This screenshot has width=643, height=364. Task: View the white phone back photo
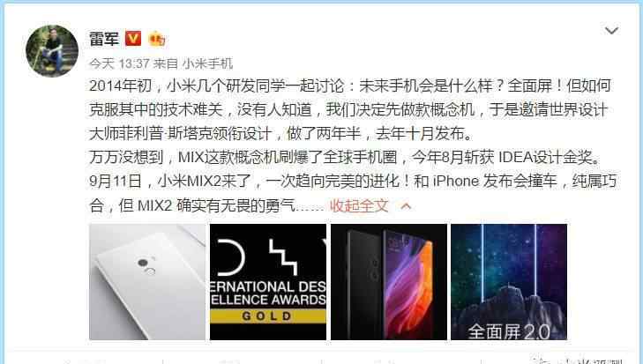pos(147,282)
